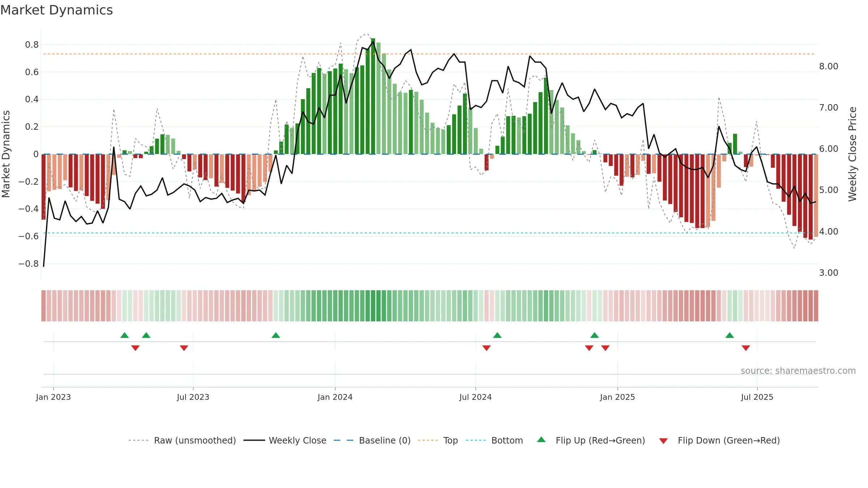
Task: Toggle the Raw (unsmoothed) legend entry
Action: [x=182, y=440]
